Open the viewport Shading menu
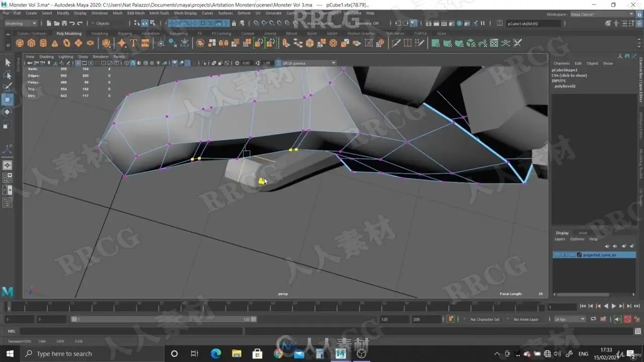Viewport: 644px width, 362px height. (46, 57)
